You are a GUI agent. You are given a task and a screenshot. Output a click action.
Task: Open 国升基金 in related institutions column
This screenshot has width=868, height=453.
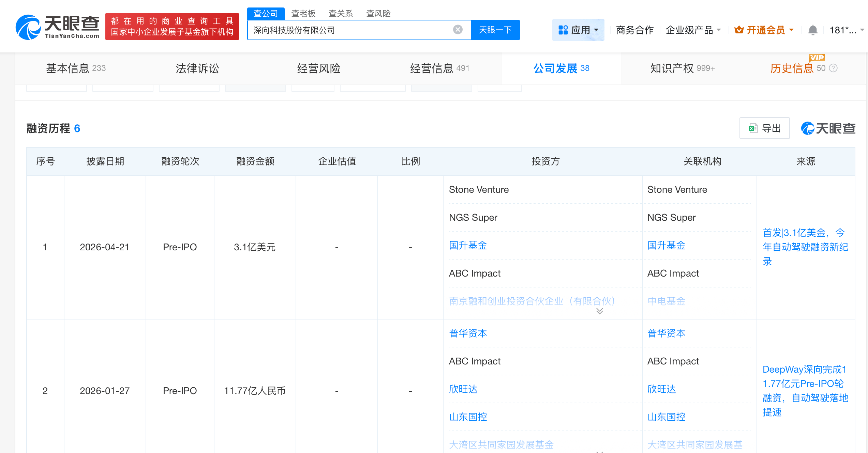[x=667, y=245]
